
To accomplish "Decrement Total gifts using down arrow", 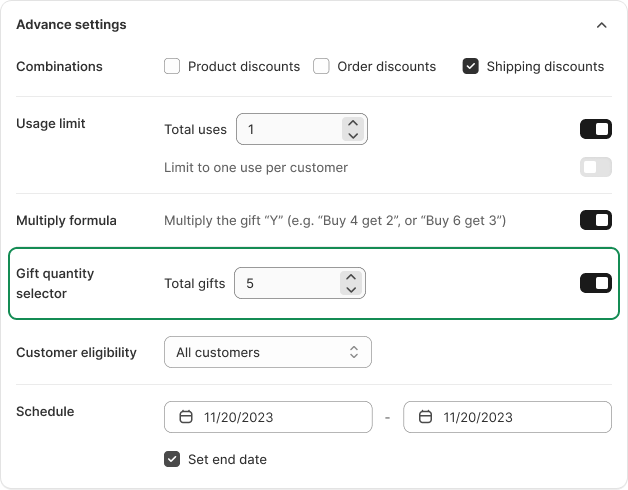I will coord(349,290).
